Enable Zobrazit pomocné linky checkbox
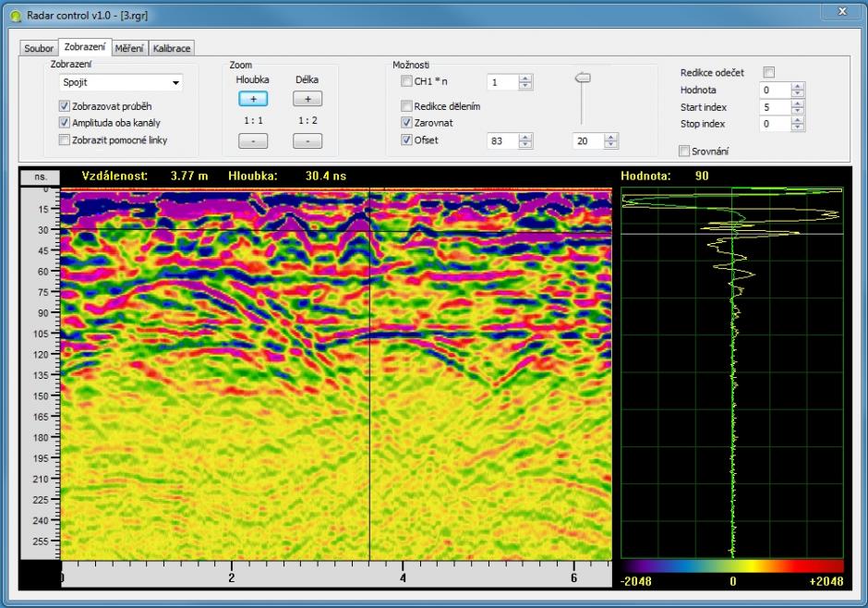Viewport: 868px width, 608px height. click(64, 140)
